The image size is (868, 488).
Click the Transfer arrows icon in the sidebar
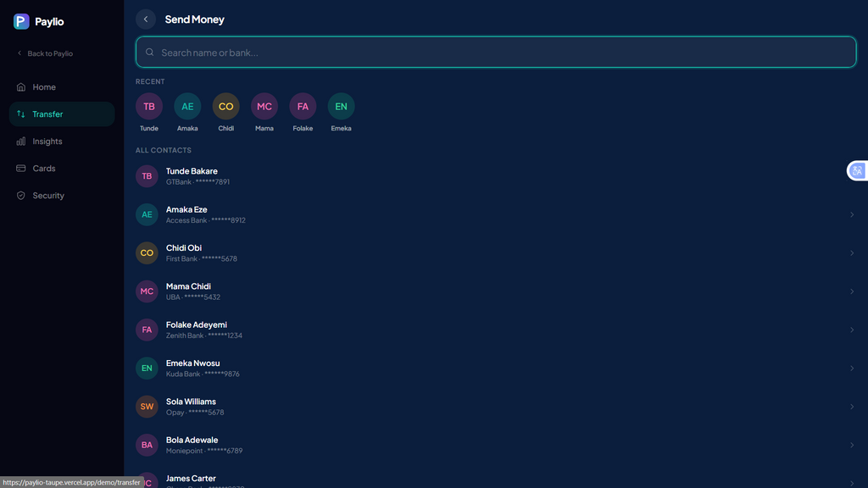pyautogui.click(x=21, y=114)
